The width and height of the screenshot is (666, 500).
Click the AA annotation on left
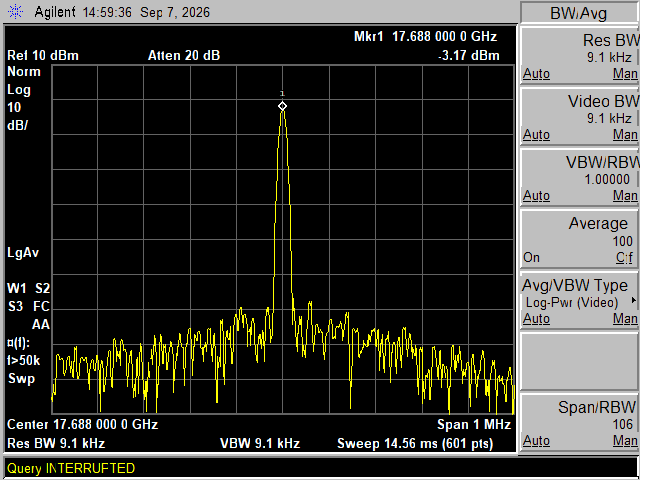[x=41, y=325]
